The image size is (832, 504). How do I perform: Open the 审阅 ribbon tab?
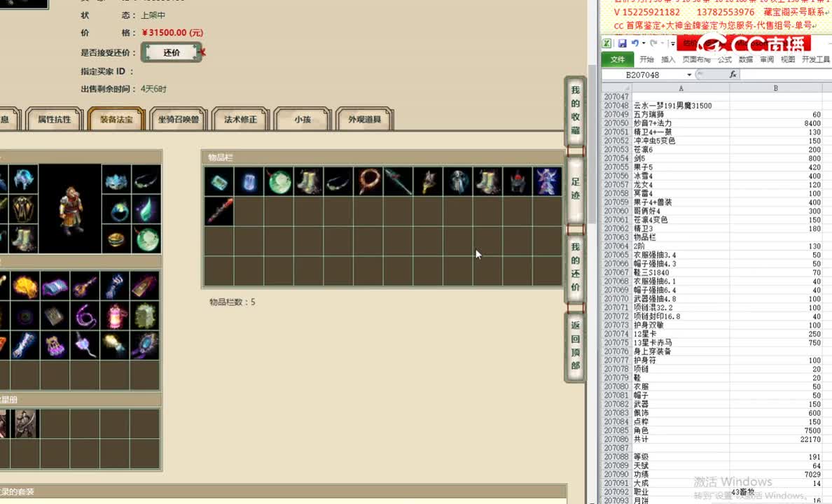tap(767, 59)
